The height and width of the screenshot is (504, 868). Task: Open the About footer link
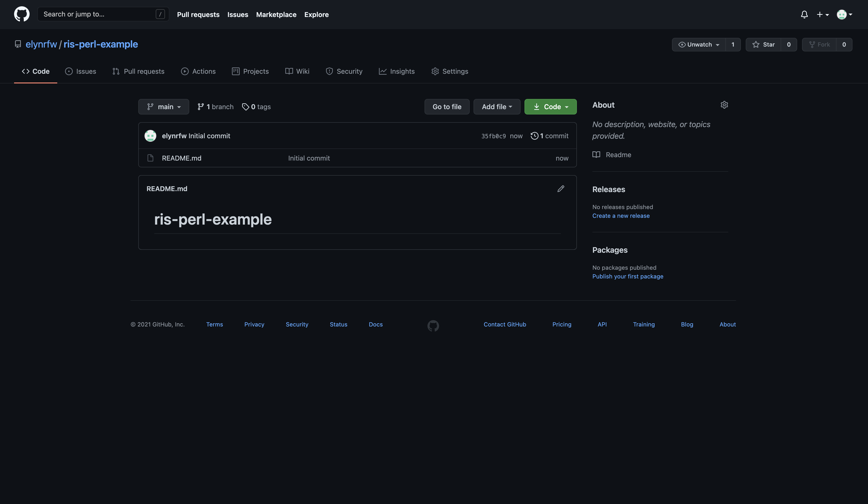pos(728,324)
